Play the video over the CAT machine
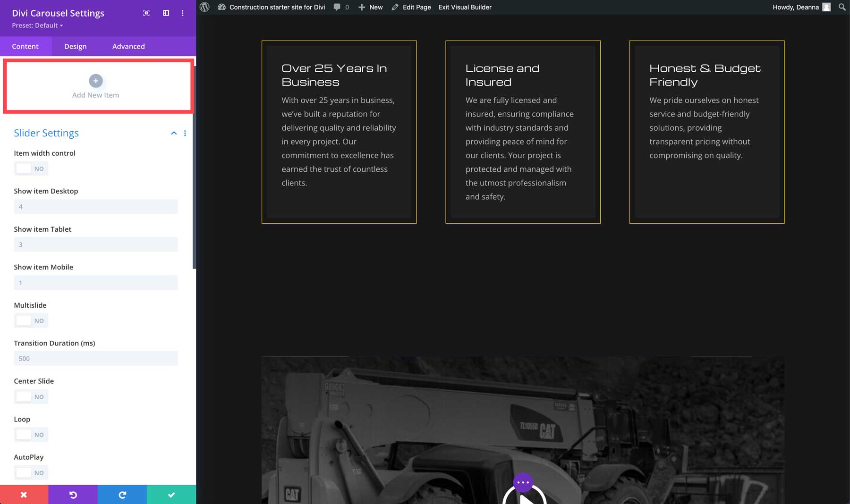Viewport: 850px width, 504px height. tap(524, 497)
